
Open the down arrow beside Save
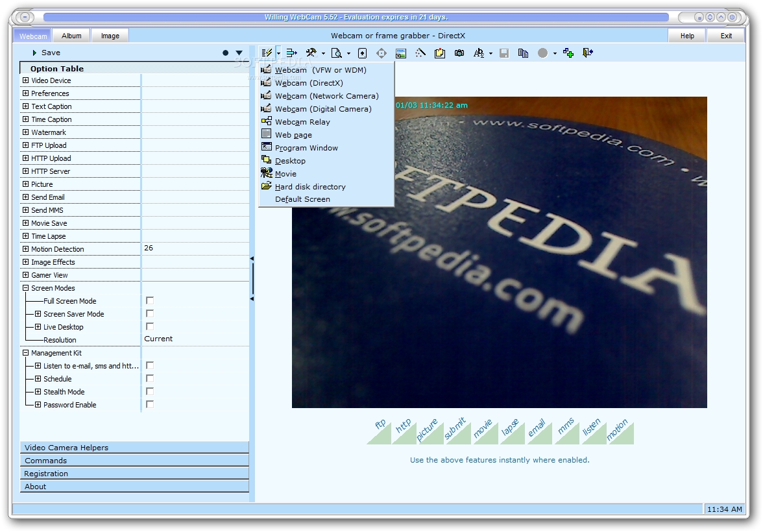pos(239,53)
